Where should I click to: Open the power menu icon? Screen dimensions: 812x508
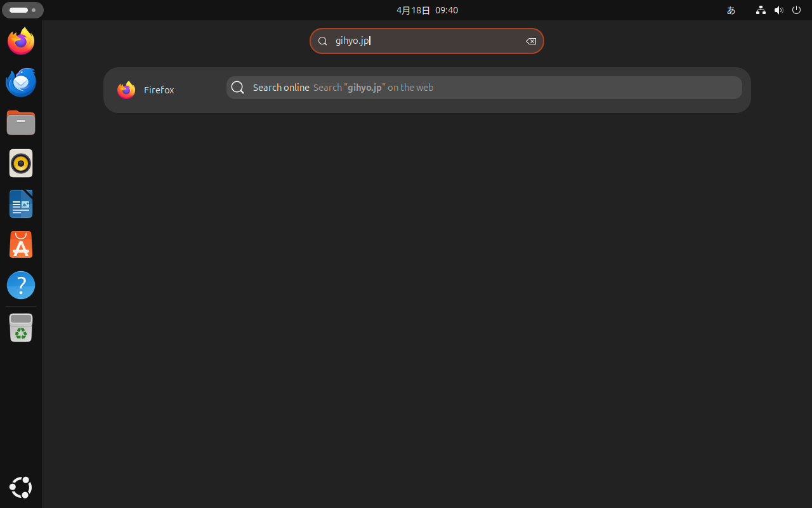point(797,10)
